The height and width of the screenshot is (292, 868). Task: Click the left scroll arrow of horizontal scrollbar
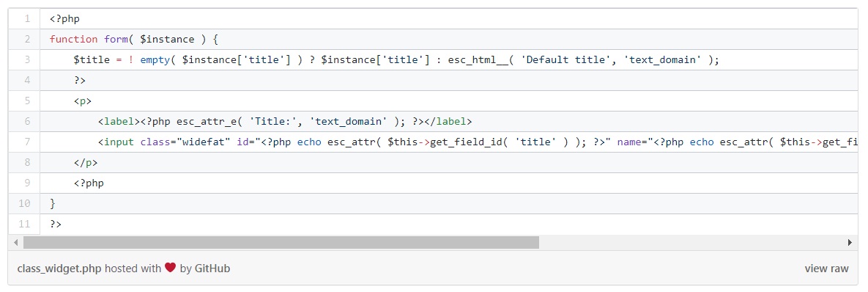[15, 243]
